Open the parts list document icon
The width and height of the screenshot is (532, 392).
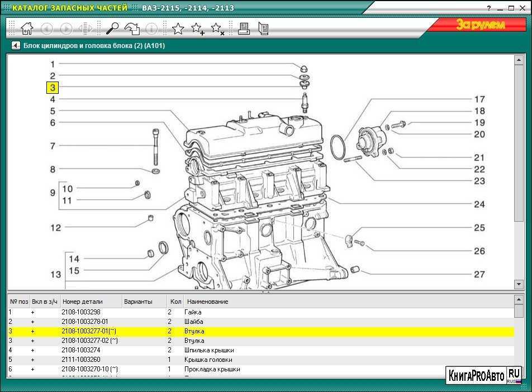click(x=263, y=28)
